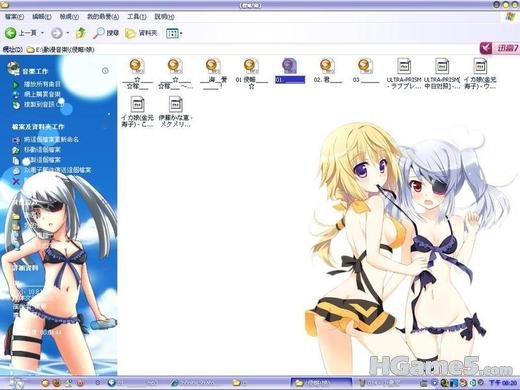Click the 以電子郵件傳送這個檔案 email link

point(57,170)
